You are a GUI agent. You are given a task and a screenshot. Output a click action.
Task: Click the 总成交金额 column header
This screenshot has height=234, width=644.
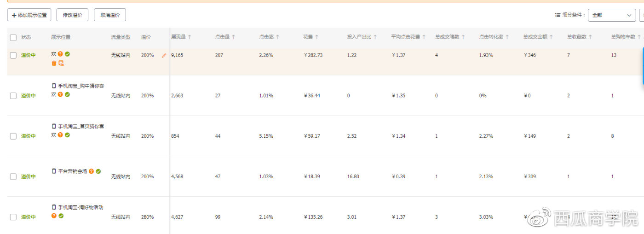coord(535,37)
